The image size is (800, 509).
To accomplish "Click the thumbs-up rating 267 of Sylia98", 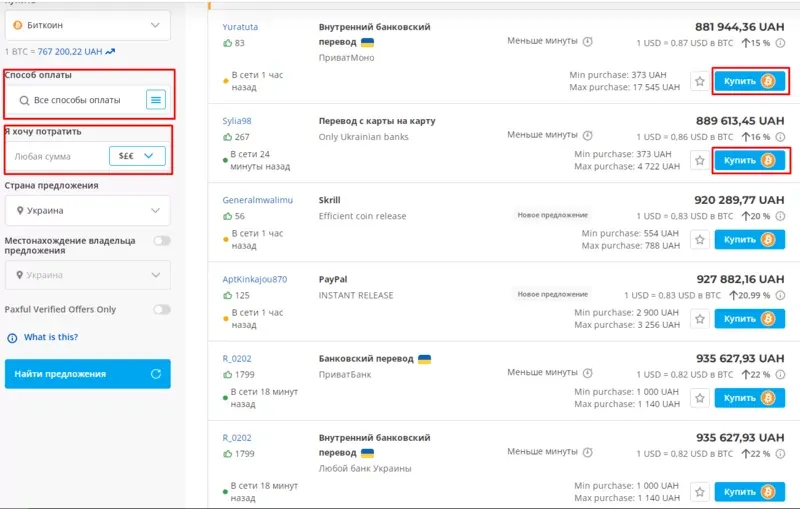I will [236, 137].
